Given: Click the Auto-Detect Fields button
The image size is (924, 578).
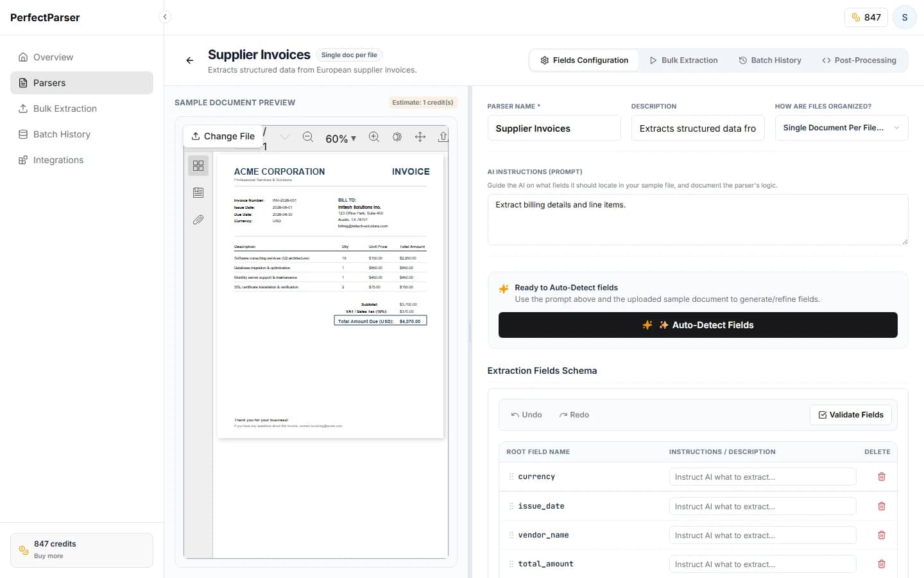Looking at the screenshot, I should click(x=698, y=325).
